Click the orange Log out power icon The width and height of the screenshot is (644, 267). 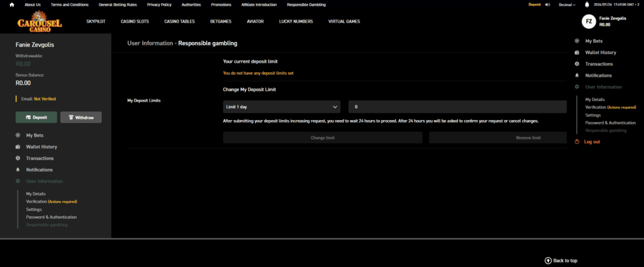(x=577, y=141)
